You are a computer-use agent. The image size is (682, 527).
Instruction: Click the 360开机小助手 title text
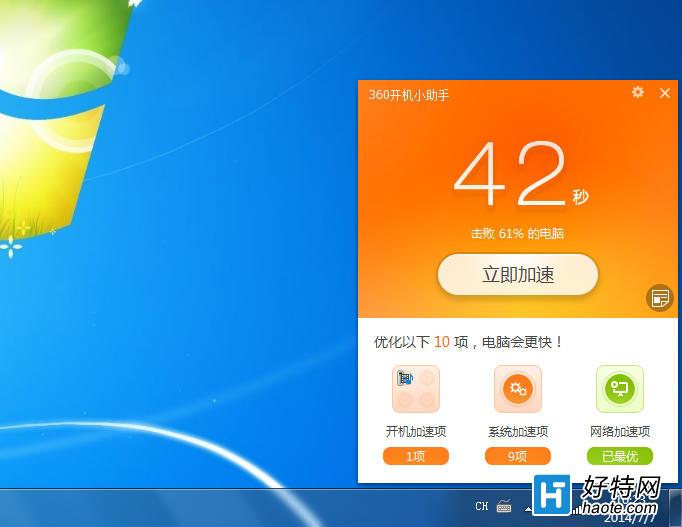[408, 95]
